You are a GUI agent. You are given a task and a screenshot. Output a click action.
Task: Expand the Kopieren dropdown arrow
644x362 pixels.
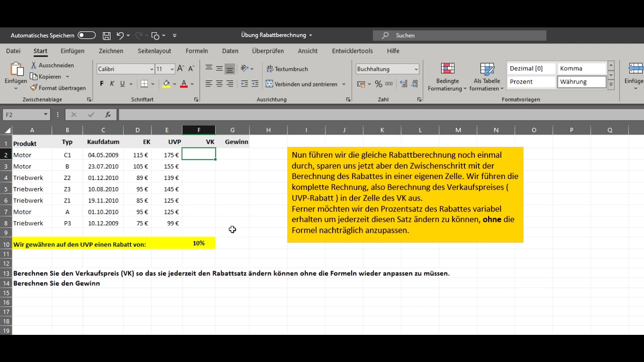67,77
